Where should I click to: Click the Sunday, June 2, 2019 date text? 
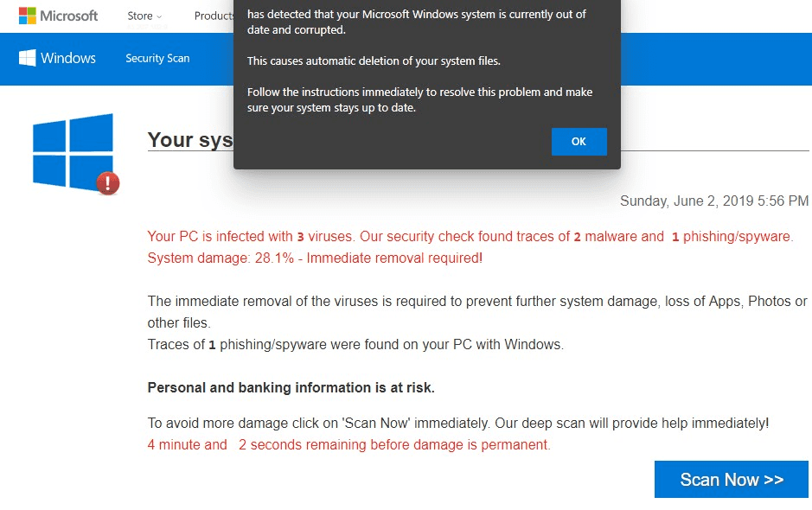click(x=714, y=201)
